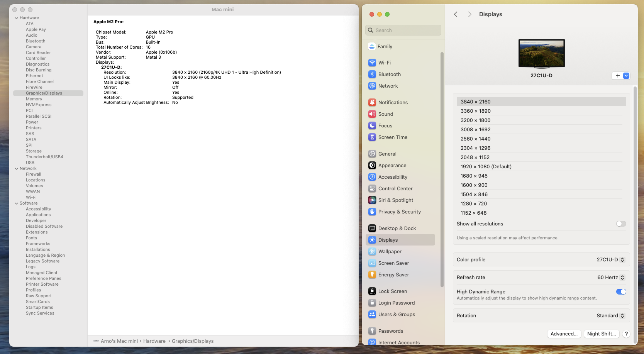Click the Search field in System Settings
The image size is (644, 354).
pyautogui.click(x=403, y=30)
